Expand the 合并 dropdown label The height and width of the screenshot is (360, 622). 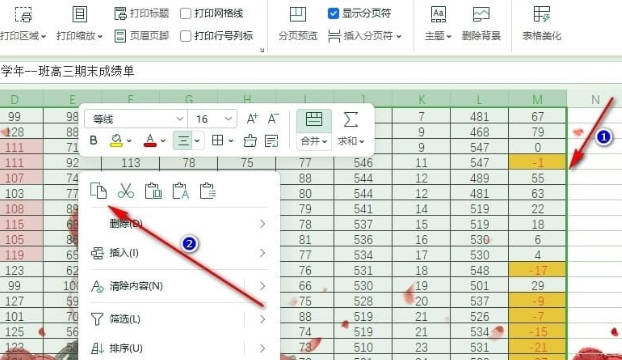(x=314, y=141)
